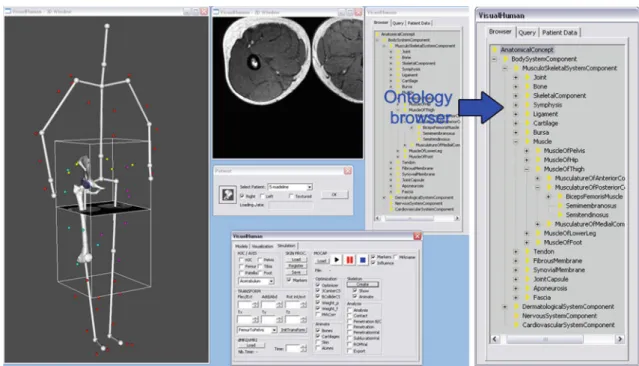Stop MOCAP playback with the blue stop button
The width and height of the screenshot is (639, 366).
[363, 260]
